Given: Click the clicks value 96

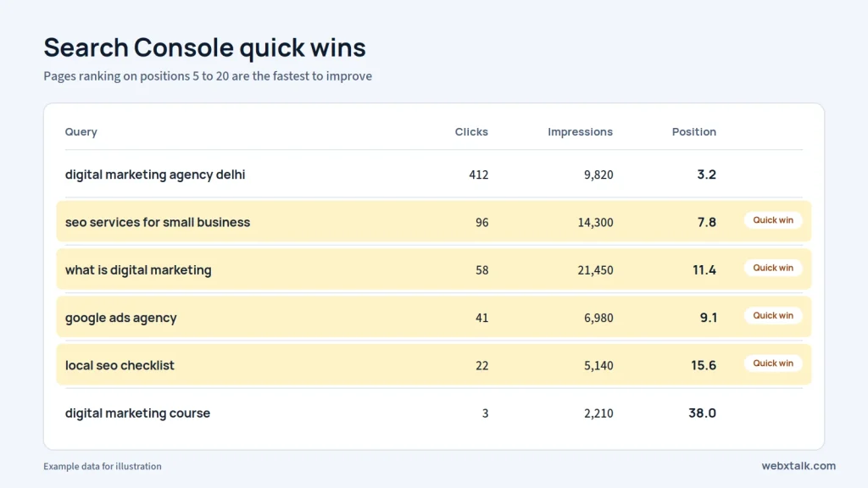Looking at the screenshot, I should coord(482,223).
